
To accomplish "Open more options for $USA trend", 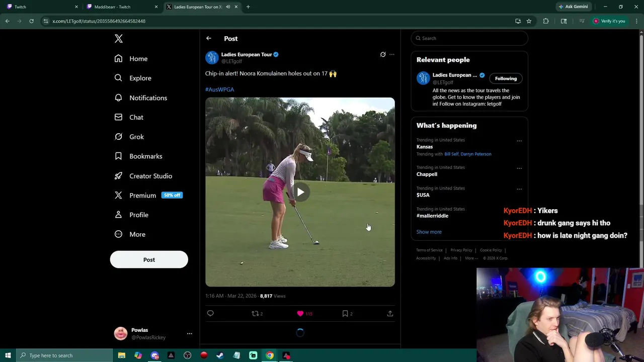I will click(519, 189).
